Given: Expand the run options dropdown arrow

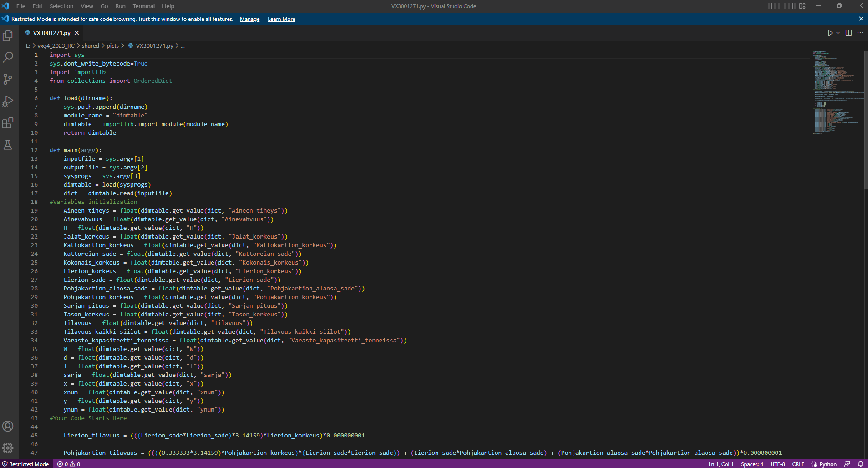Looking at the screenshot, I should [838, 33].
